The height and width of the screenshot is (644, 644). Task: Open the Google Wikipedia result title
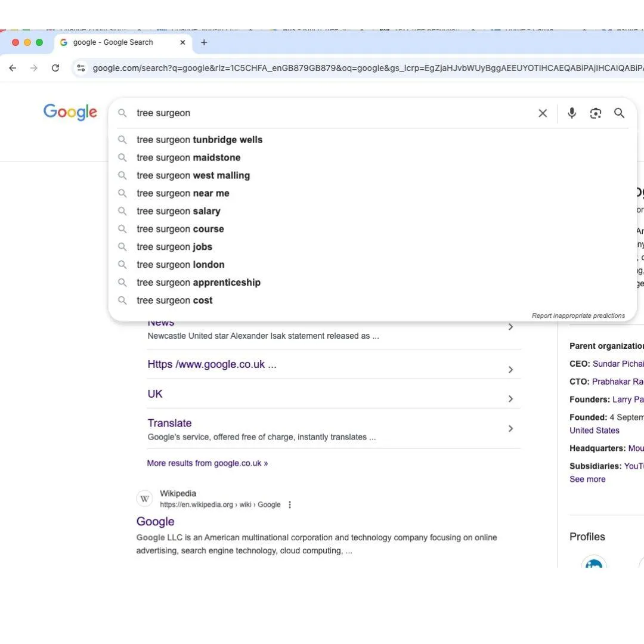pos(155,522)
